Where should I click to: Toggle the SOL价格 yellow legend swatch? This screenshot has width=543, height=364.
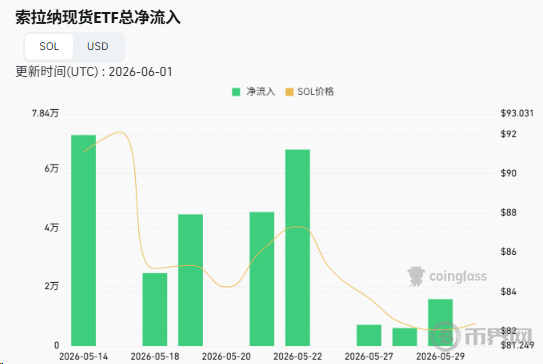pos(289,92)
